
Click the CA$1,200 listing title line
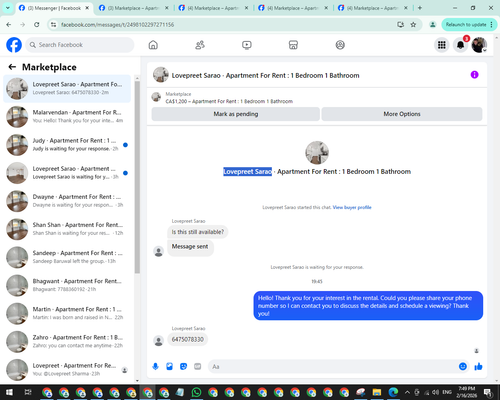pos(229,101)
